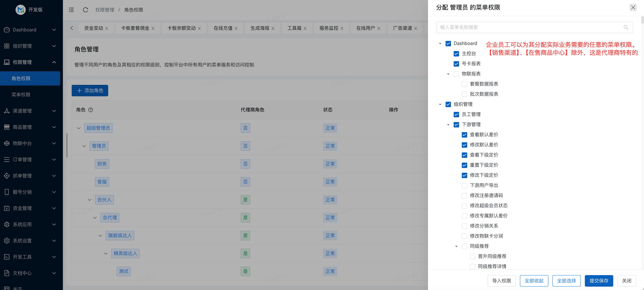Viewport: 644px width, 290px height.
Task: Click the menu name search input field
Action: pos(525,28)
